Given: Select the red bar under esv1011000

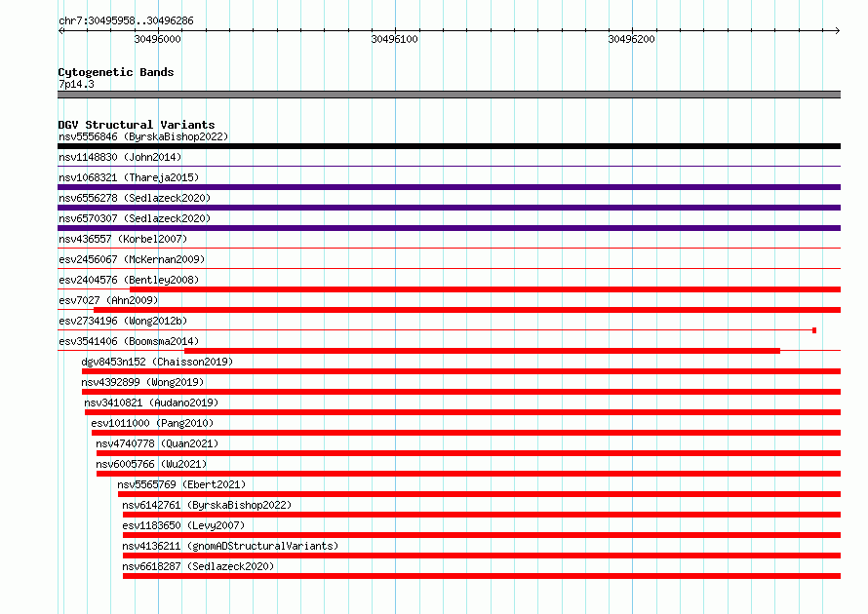Looking at the screenshot, I should coord(466,433).
